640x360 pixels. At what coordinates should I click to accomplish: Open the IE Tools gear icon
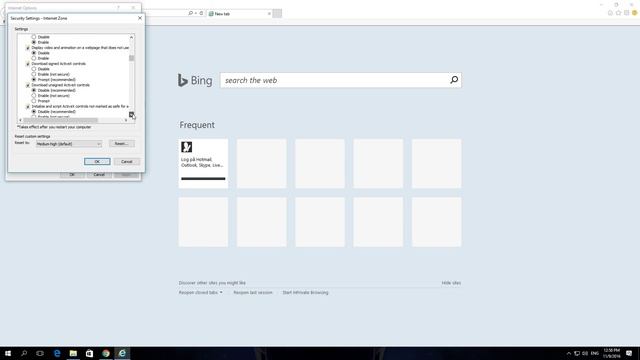point(627,13)
